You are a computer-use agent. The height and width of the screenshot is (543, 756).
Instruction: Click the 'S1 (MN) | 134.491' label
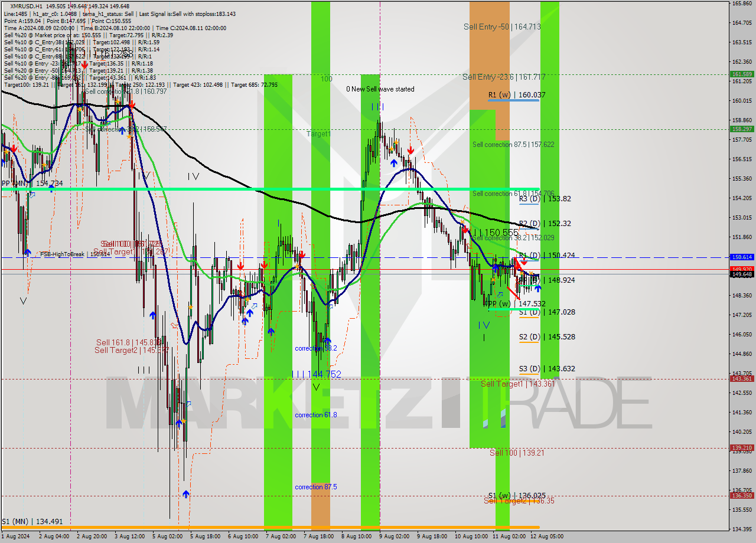pyautogui.click(x=32, y=522)
